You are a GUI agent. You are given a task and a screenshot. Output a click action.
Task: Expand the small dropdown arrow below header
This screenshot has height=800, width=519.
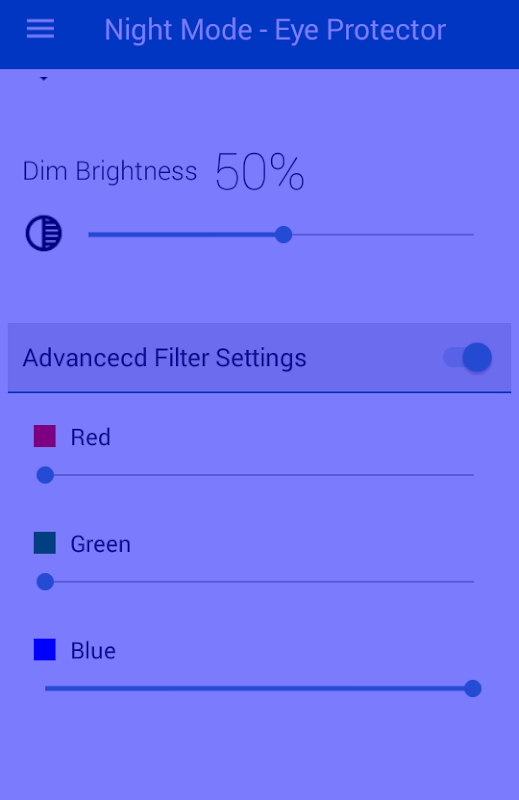click(44, 79)
